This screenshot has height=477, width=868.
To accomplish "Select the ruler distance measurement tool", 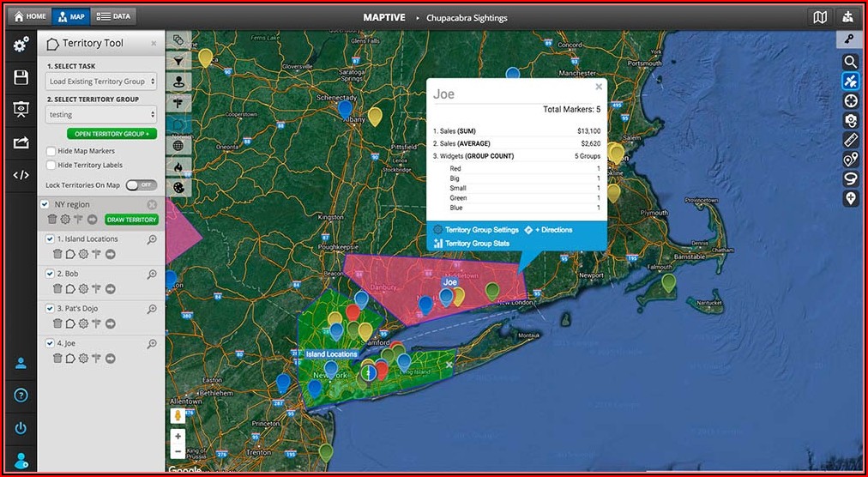I will (851, 139).
